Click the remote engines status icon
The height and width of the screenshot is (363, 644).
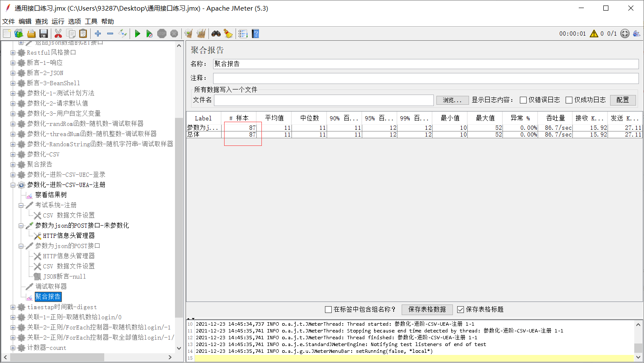(625, 34)
